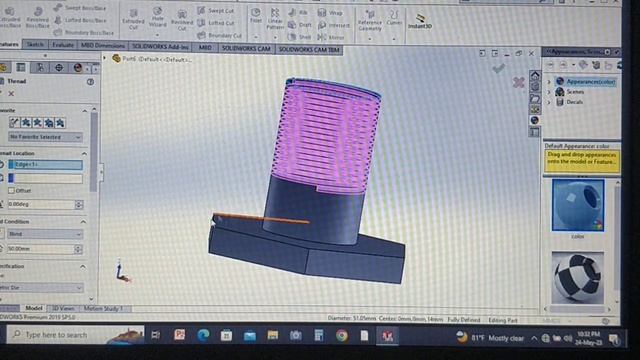Open the Design Library task pane tab

pyautogui.click(x=535, y=87)
